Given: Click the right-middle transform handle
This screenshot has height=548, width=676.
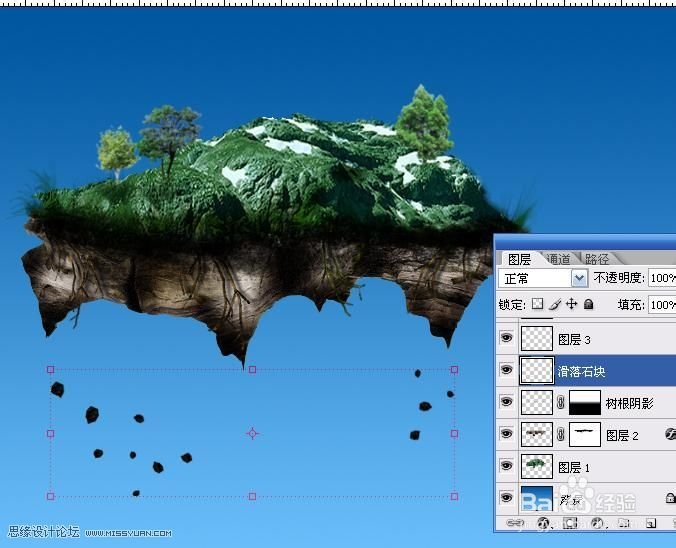Looking at the screenshot, I should (454, 433).
